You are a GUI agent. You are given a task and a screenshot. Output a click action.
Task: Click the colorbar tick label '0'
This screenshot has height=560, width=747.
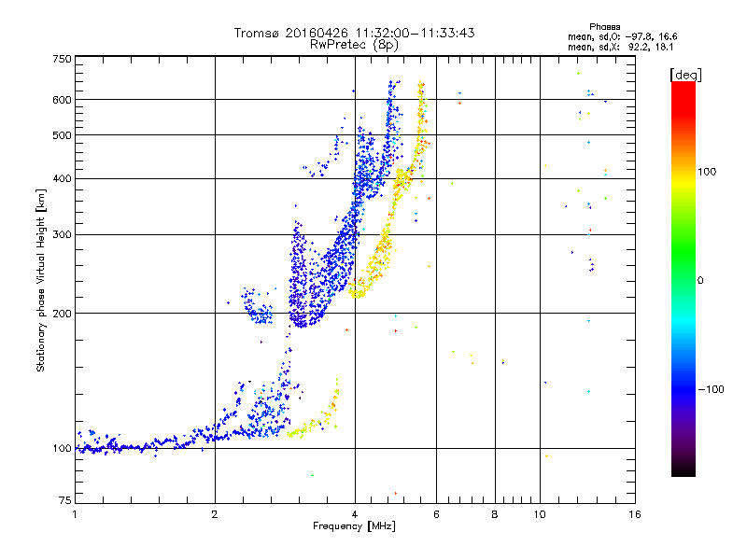point(700,281)
